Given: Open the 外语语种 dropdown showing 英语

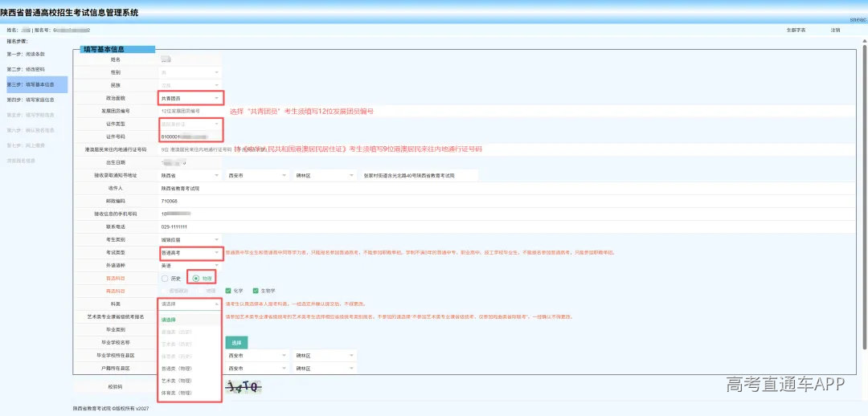Looking at the screenshot, I should [x=190, y=266].
